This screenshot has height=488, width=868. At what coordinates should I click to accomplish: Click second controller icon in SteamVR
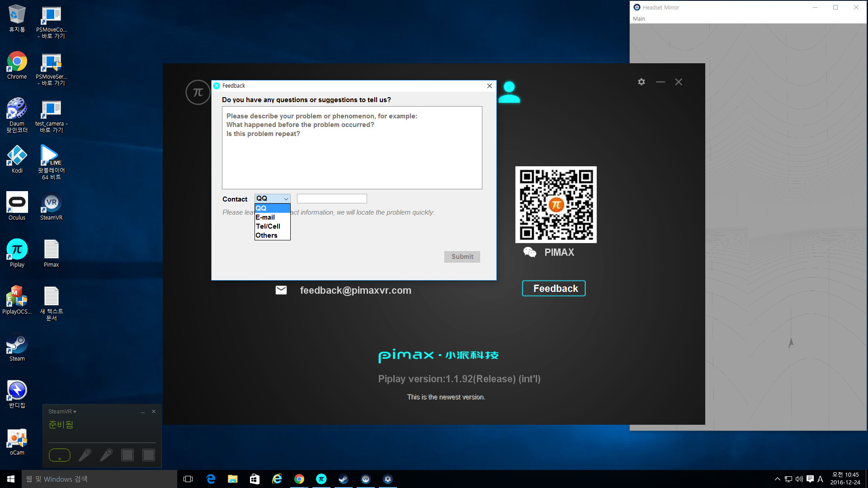tap(106, 455)
